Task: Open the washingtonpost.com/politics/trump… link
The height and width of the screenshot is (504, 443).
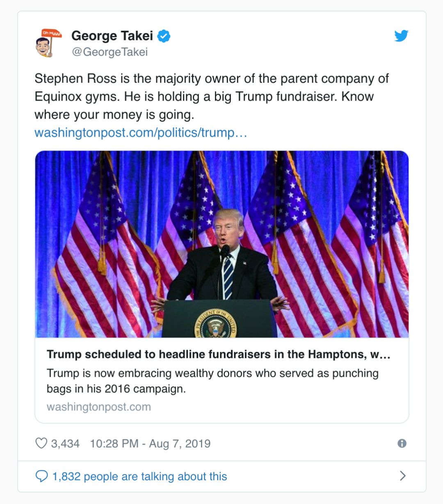Action: 141,133
